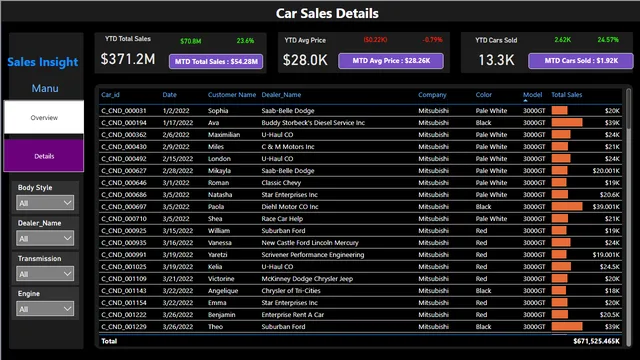Open the Overview page button
Screen dimensions: 640x360
[44, 117]
